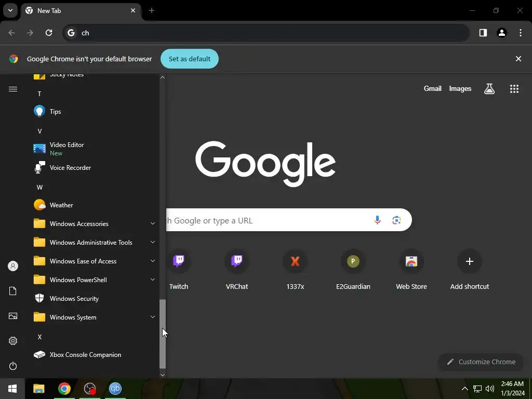Open the Twitch shortcut
532x399 pixels.
coord(179,270)
